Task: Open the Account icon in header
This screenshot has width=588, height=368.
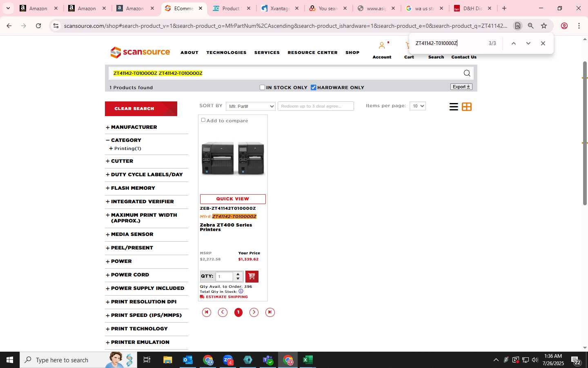Action: [382, 45]
